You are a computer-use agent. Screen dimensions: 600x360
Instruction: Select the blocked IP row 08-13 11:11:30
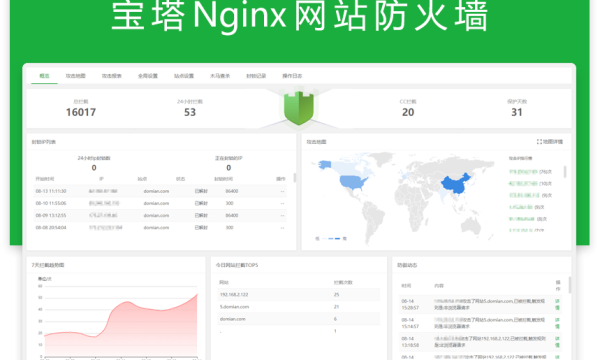pyautogui.click(x=160, y=191)
